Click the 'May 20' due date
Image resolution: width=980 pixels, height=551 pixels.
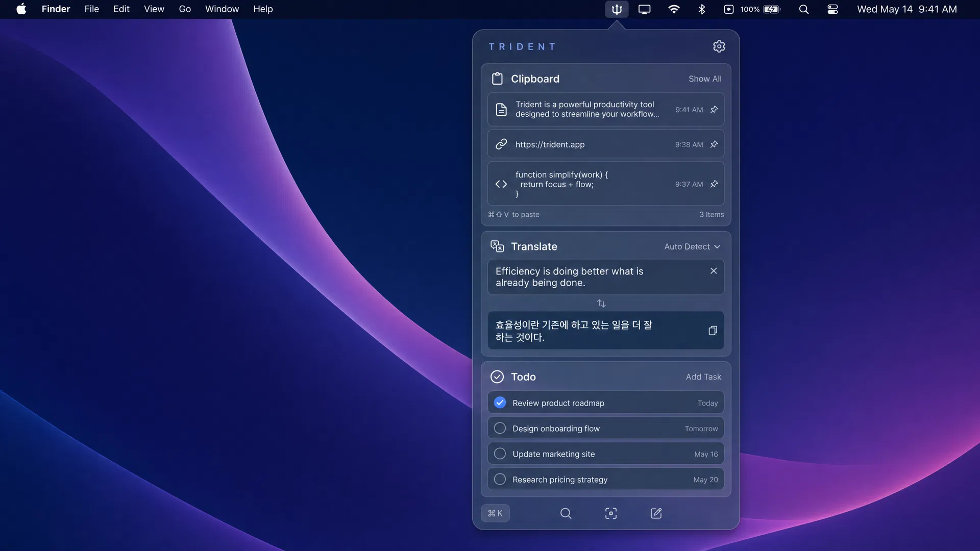point(705,480)
